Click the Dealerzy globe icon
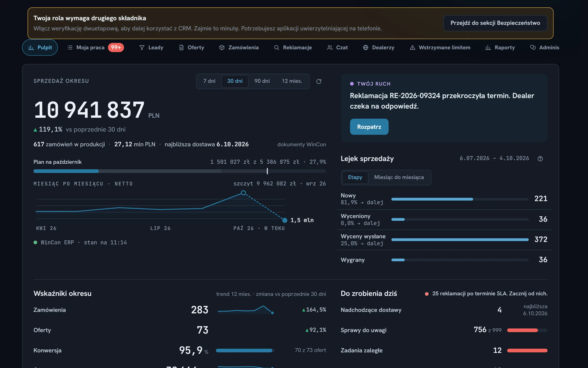 [x=366, y=48]
